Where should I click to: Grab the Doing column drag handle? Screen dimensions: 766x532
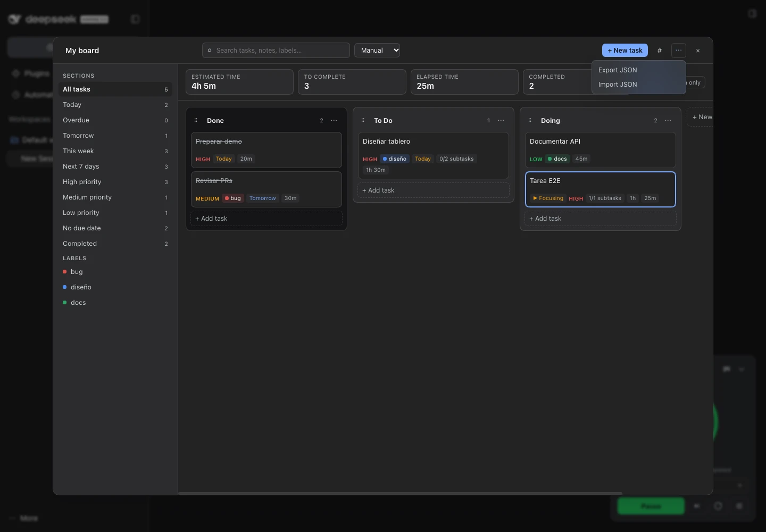pyautogui.click(x=530, y=121)
